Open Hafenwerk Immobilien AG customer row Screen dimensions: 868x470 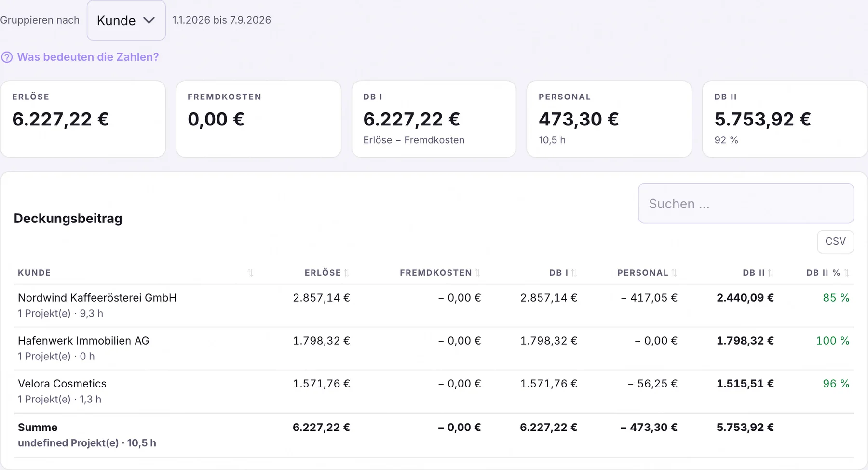(x=434, y=348)
